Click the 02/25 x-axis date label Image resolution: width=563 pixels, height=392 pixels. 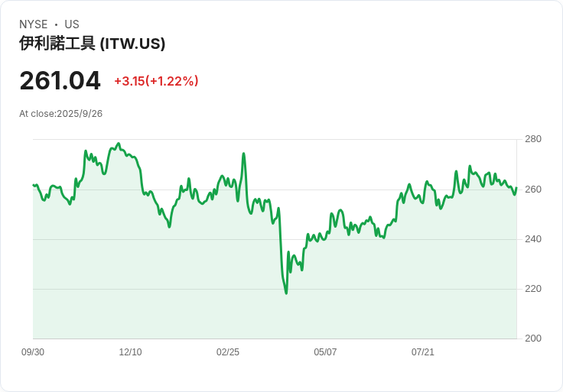(228, 352)
